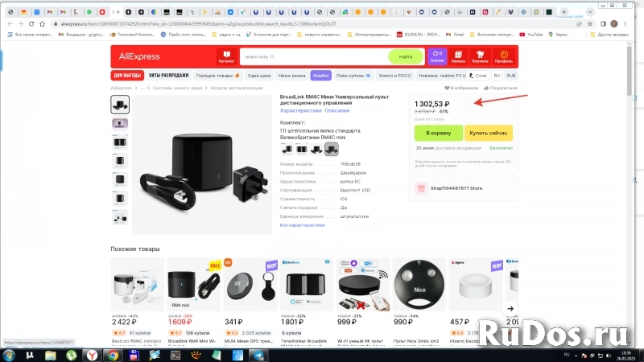Click the green В корзину button

click(x=439, y=133)
